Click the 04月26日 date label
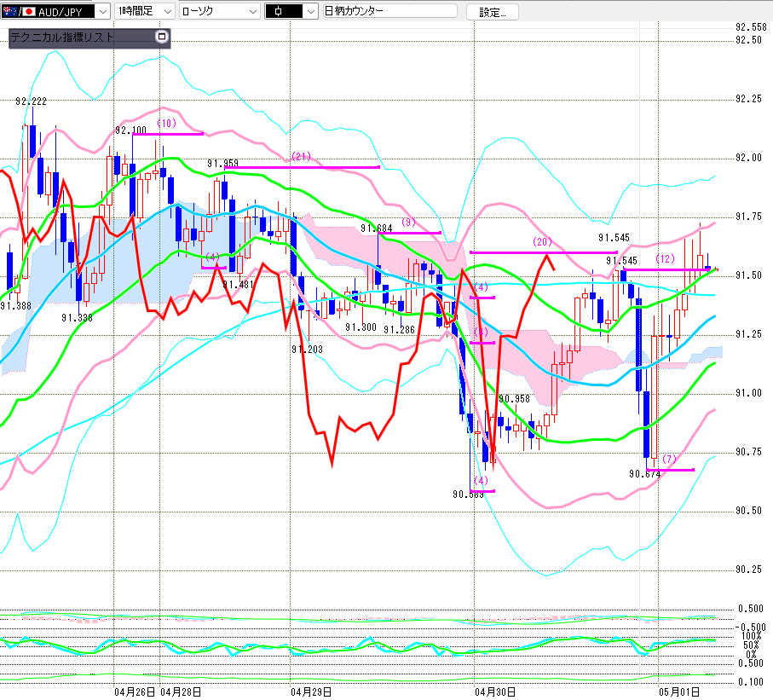 point(135,692)
